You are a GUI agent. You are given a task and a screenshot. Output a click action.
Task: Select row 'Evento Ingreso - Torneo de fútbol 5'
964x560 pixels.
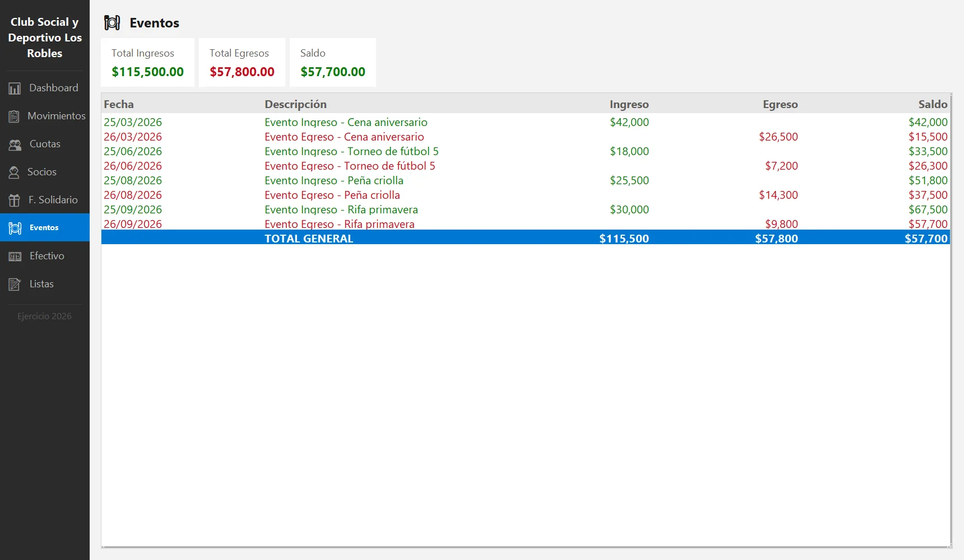pos(526,151)
